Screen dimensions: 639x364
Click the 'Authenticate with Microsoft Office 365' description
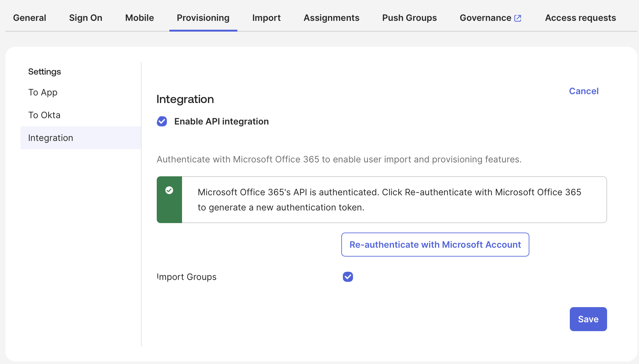click(x=339, y=159)
